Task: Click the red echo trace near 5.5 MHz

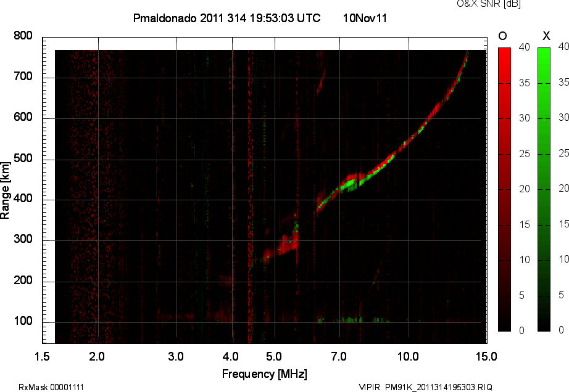Action: 288,245
